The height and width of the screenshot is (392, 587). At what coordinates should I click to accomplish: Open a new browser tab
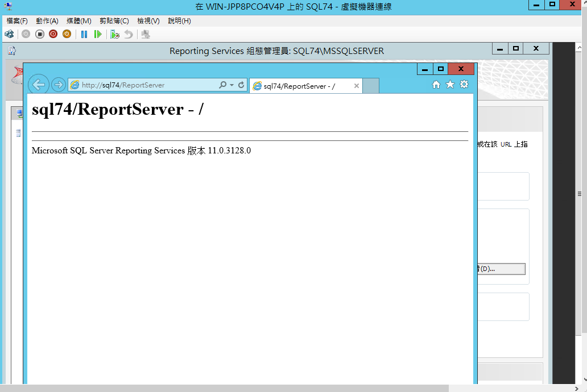tap(371, 86)
